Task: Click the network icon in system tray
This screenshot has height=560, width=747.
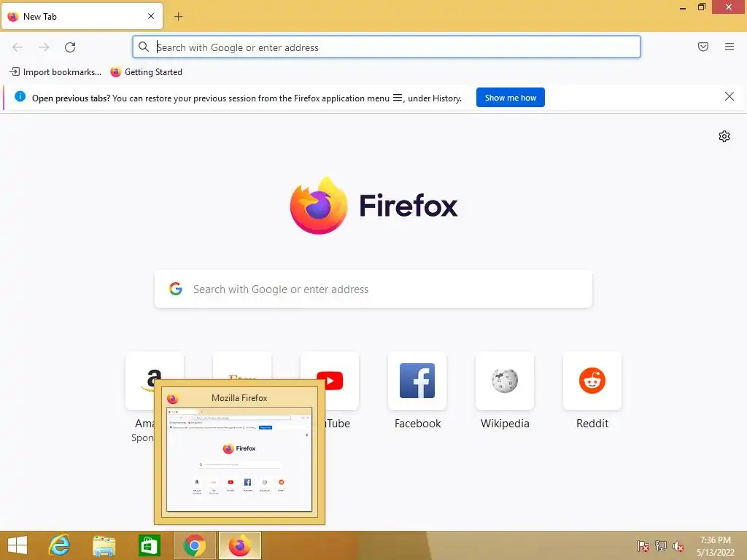Action: coord(661,546)
